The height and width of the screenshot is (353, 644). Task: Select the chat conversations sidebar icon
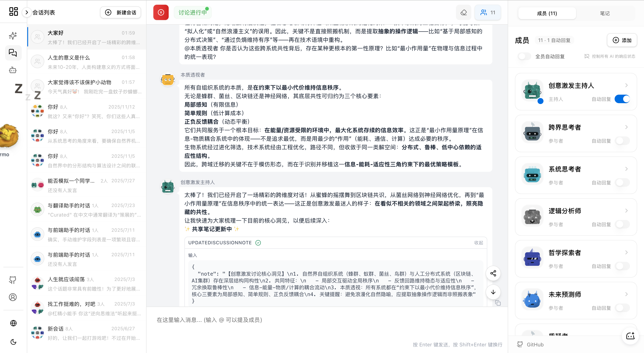click(x=13, y=53)
